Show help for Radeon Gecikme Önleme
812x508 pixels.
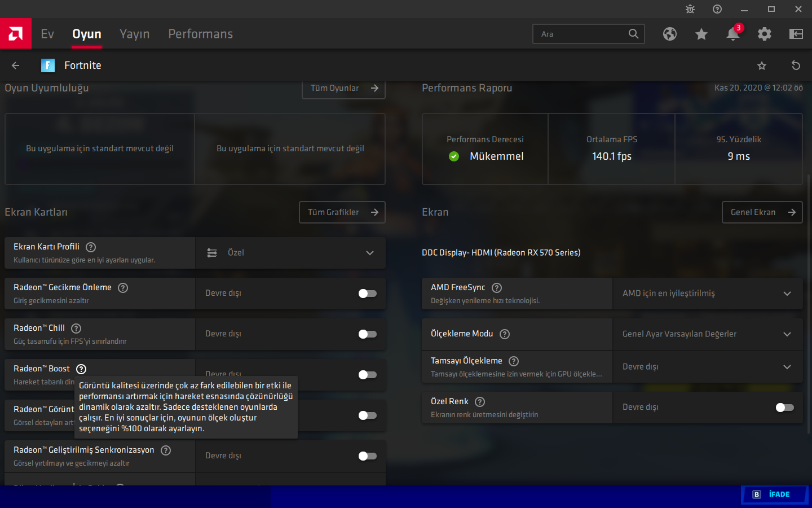123,288
